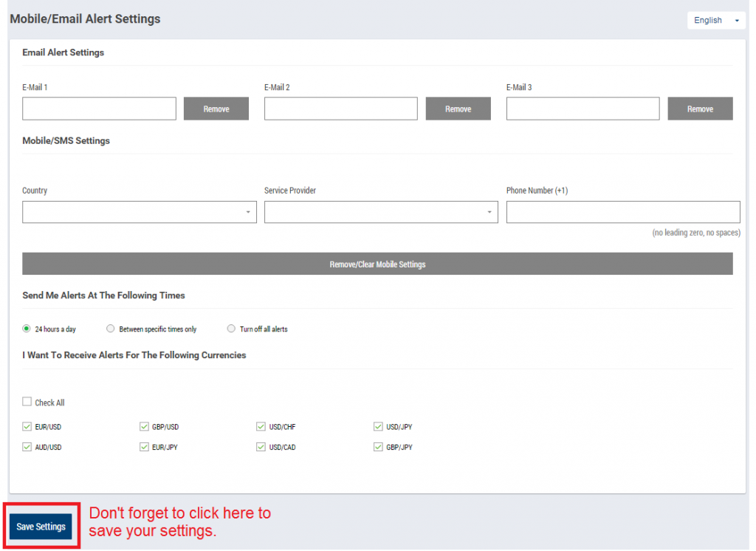Click Remove/Clear Mobile Settings

[377, 263]
